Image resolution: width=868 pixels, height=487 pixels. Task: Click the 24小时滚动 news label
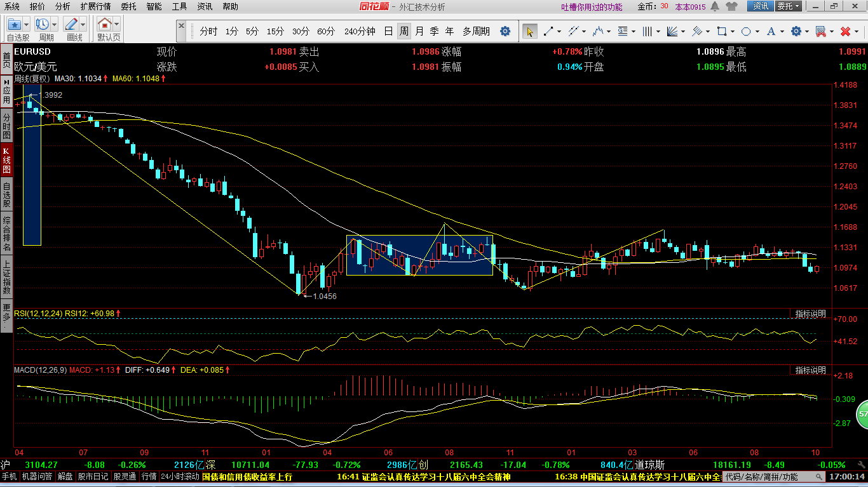coord(180,476)
